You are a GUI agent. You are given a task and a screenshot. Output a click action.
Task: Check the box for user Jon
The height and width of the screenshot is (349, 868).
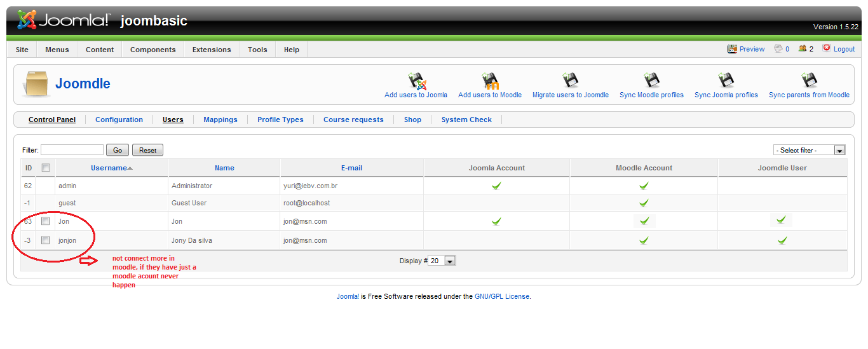click(45, 221)
